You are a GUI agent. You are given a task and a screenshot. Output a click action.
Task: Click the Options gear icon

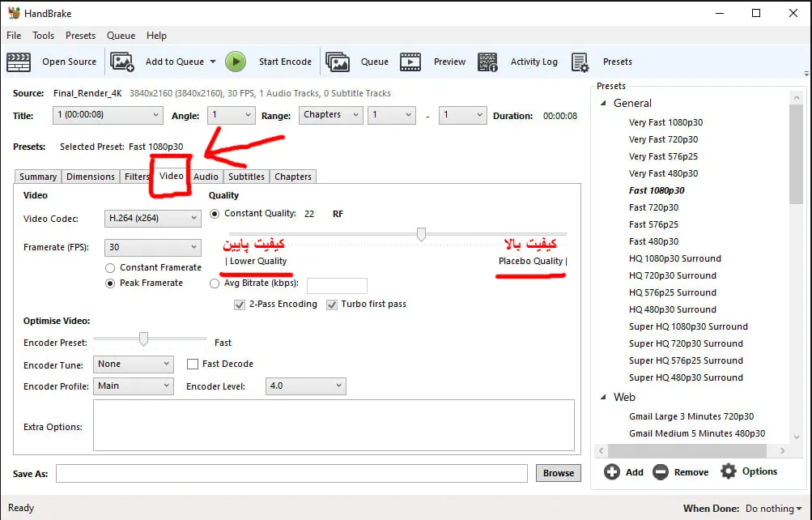pyautogui.click(x=728, y=471)
